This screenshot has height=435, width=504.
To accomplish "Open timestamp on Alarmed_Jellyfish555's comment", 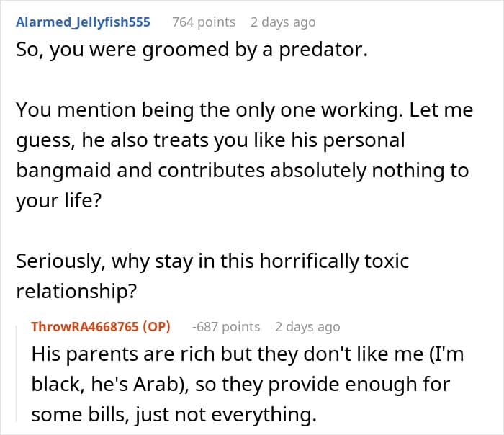I will (282, 22).
